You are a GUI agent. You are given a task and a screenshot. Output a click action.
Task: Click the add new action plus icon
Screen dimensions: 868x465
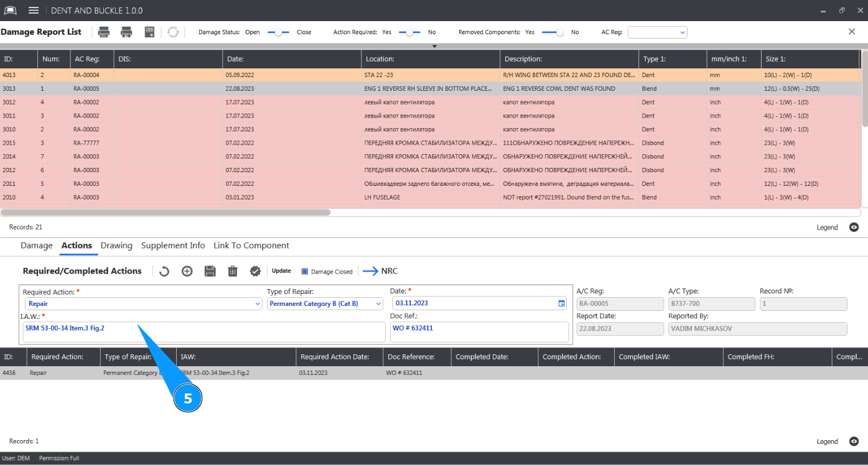187,271
